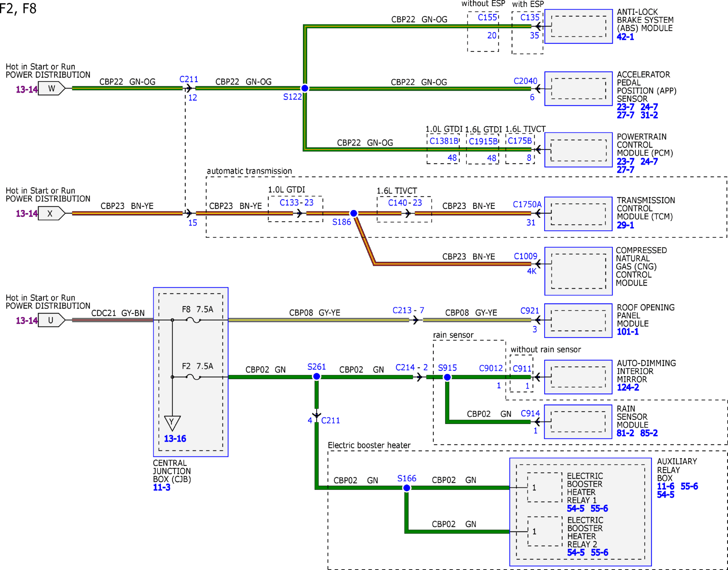Open the 101-1 roof panel module link

point(628,332)
